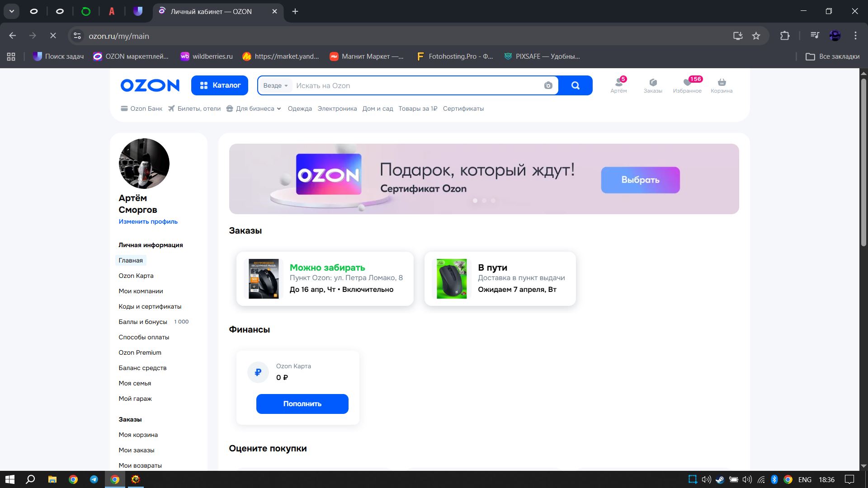This screenshot has width=868, height=488.
Task: Bookmark page with the star icon
Action: (x=756, y=36)
